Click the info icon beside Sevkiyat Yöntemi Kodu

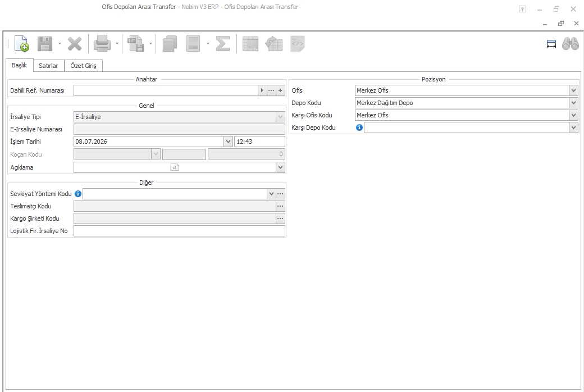pos(78,194)
